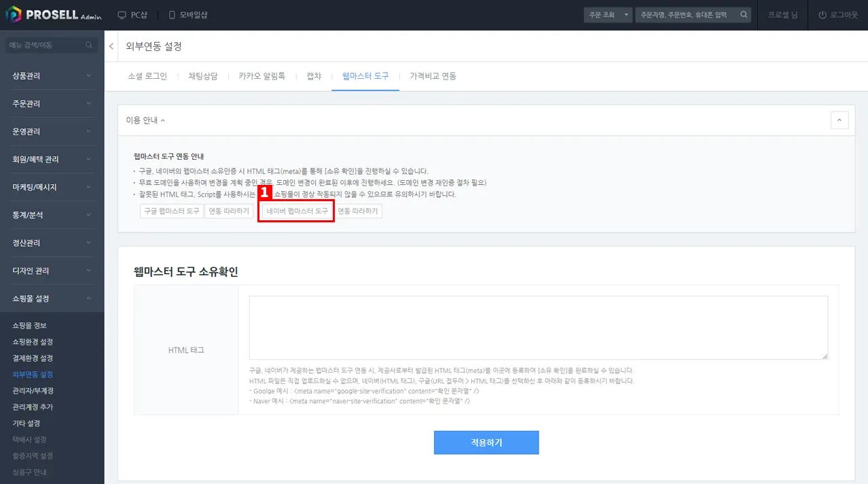
Task: Toggle the 이용 안내 heading
Action: tap(145, 120)
